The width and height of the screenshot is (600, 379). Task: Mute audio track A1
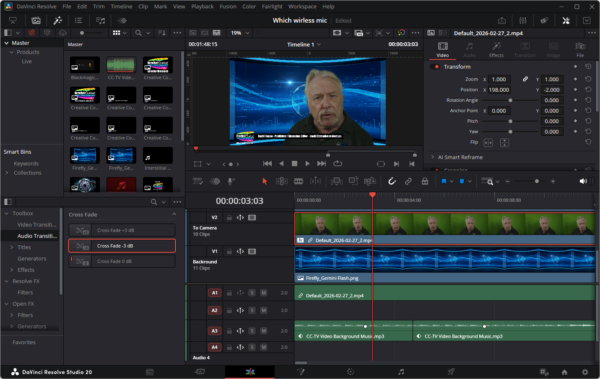tap(263, 293)
